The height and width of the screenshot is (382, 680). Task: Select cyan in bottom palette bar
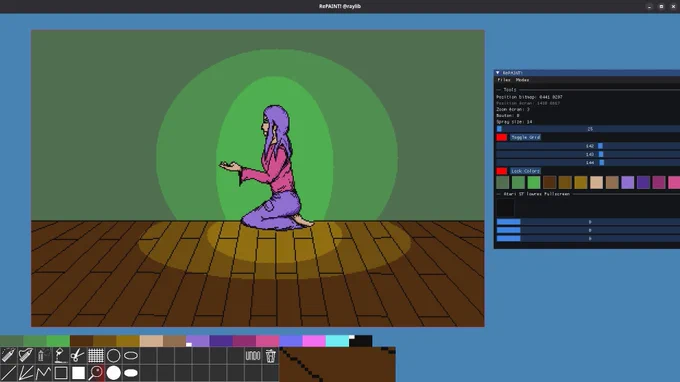(x=337, y=341)
